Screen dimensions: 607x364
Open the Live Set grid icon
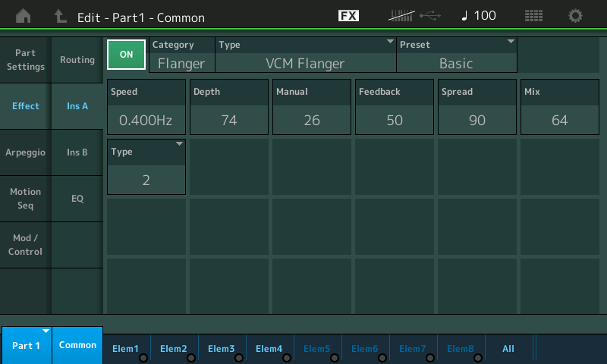click(533, 16)
